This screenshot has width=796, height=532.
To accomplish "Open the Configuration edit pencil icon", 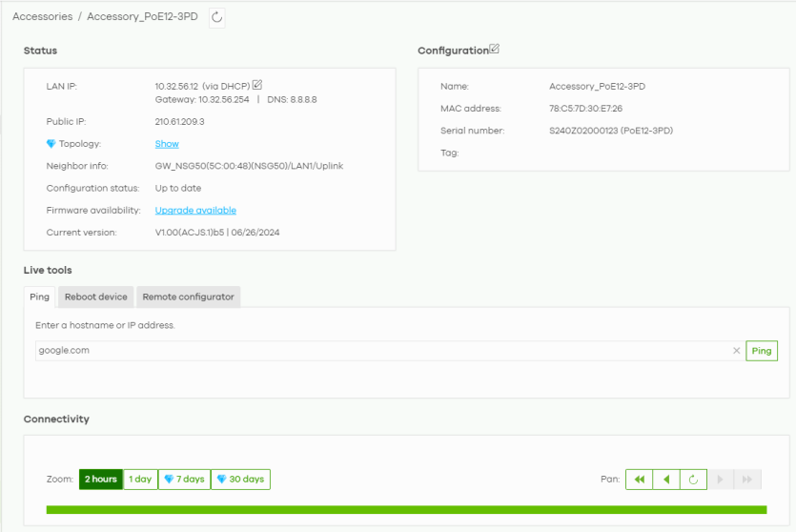I will (x=494, y=50).
